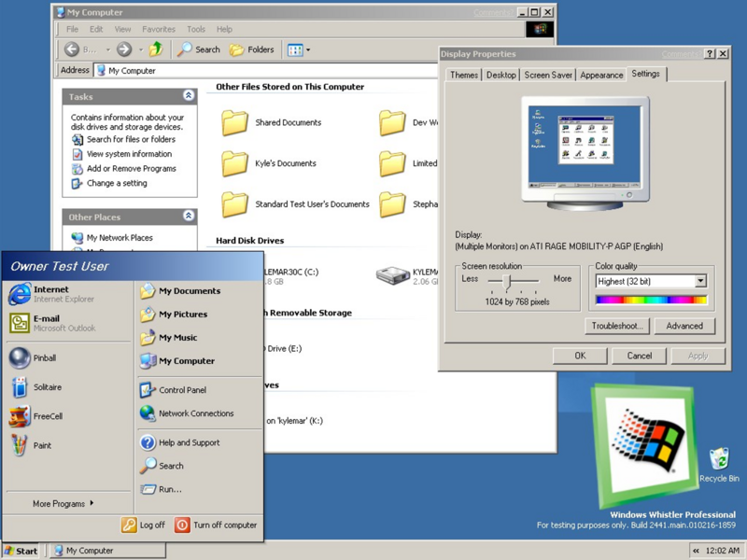Open the Favorites menu
Image resolution: width=747 pixels, height=560 pixels.
click(x=158, y=29)
